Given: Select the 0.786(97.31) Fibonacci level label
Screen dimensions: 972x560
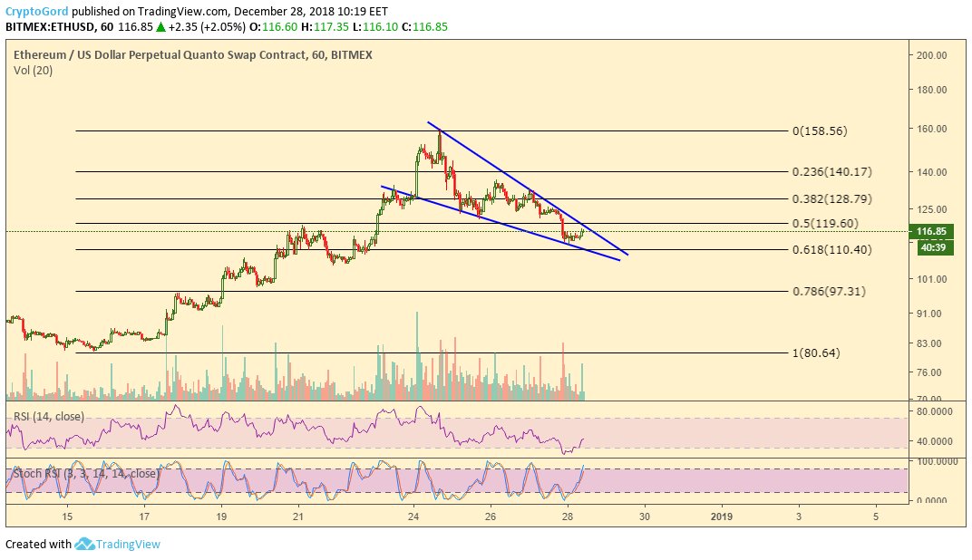Looking at the screenshot, I should [829, 291].
